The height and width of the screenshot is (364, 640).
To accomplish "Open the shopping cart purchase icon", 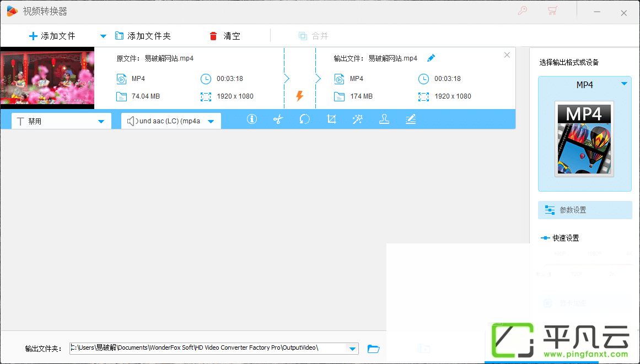I will (x=553, y=10).
